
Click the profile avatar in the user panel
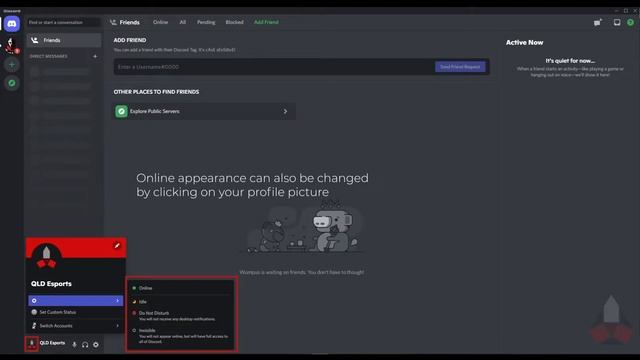point(32,343)
